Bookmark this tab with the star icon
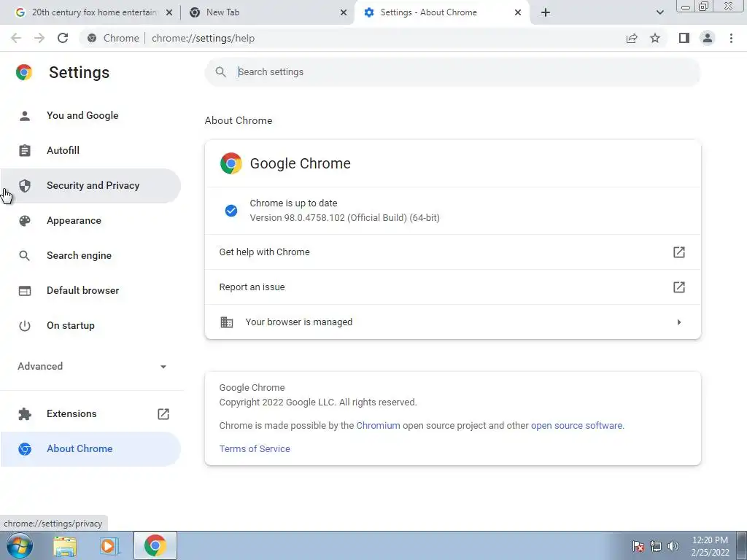Viewport: 747px width, 560px height. click(x=655, y=38)
